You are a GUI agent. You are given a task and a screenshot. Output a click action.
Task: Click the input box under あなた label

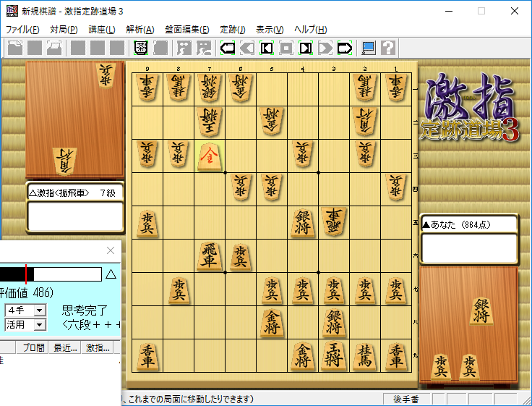pos(468,248)
